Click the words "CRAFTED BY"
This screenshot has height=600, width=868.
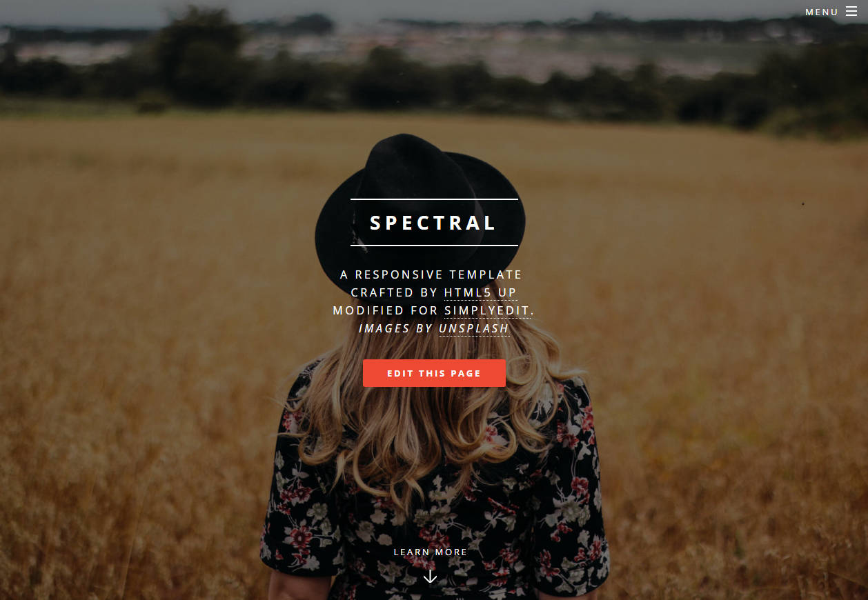394,292
